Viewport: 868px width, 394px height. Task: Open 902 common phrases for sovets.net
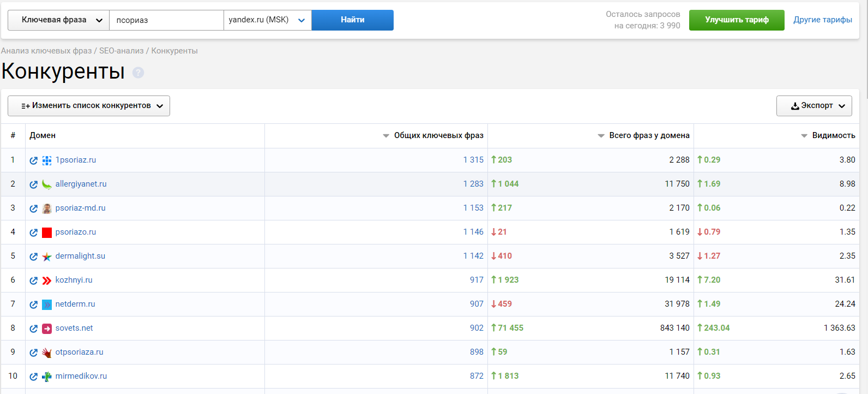[477, 328]
